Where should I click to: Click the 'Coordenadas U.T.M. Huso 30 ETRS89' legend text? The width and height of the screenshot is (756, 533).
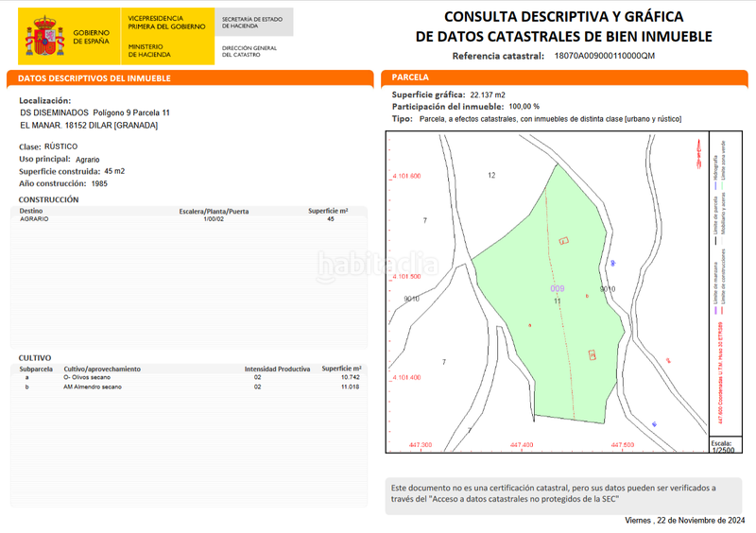point(720,373)
